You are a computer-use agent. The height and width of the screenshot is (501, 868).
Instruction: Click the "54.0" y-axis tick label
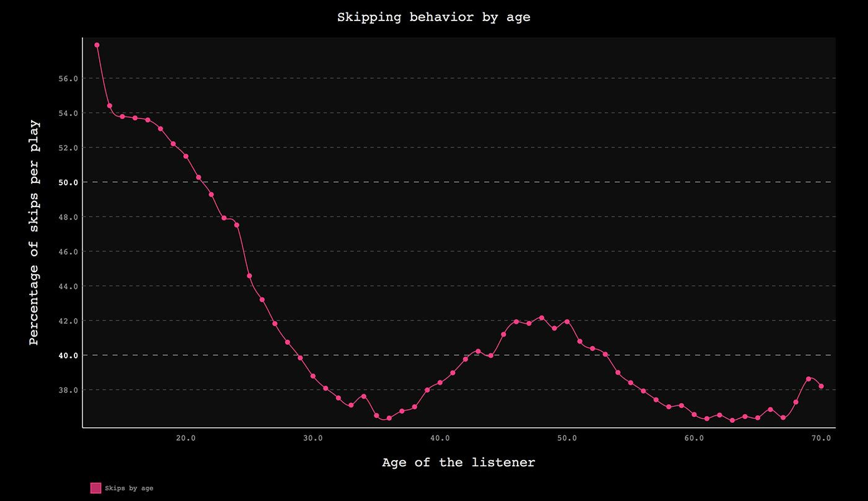[x=69, y=113]
